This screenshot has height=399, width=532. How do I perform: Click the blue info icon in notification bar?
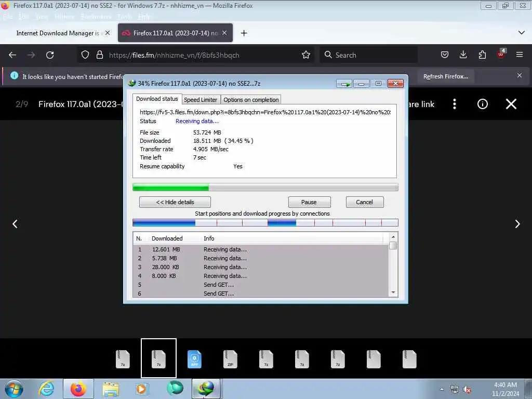[14, 75]
